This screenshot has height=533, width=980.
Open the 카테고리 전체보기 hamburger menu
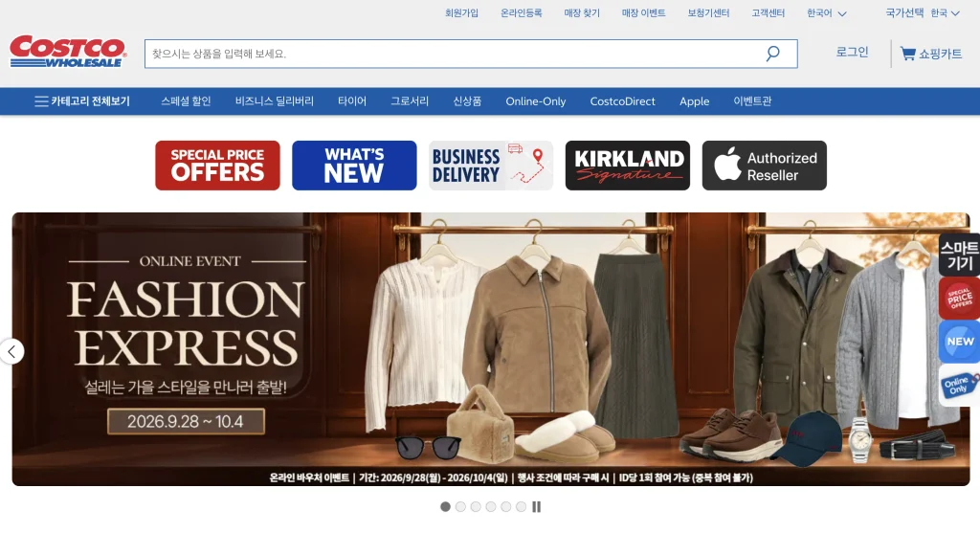pyautogui.click(x=82, y=101)
